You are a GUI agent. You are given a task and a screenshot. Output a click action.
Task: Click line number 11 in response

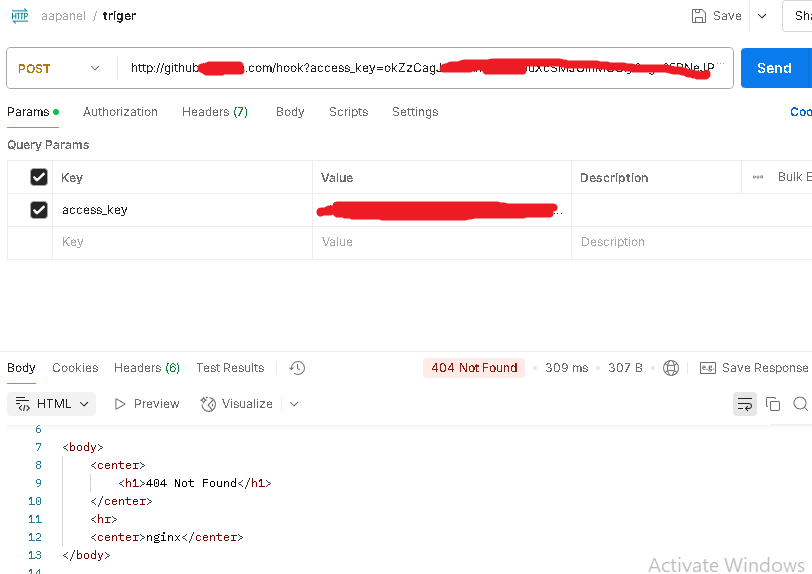click(35, 519)
